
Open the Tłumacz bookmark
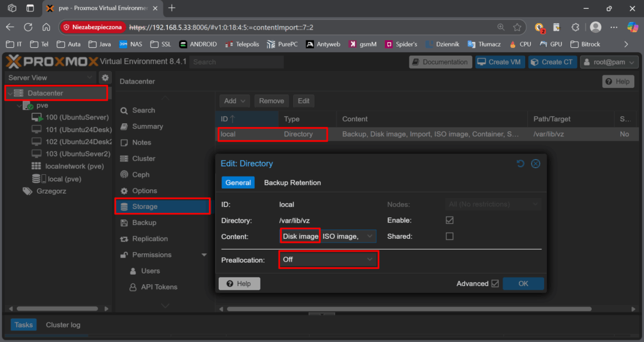point(484,45)
